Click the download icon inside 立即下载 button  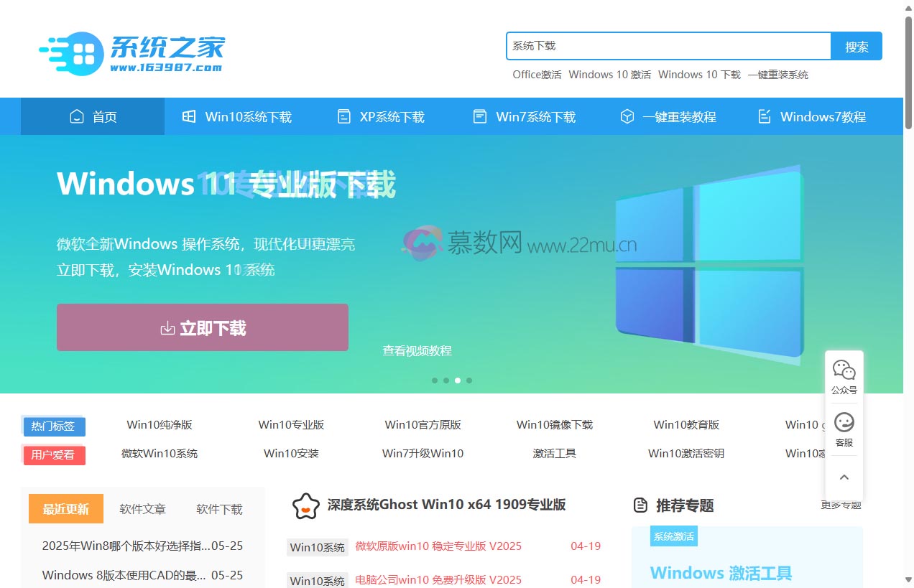click(x=167, y=327)
